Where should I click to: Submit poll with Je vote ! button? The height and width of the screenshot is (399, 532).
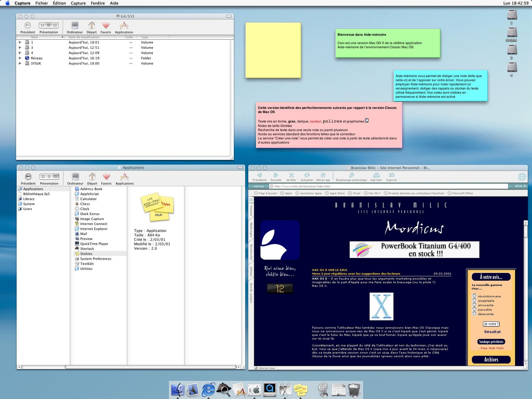(491, 324)
